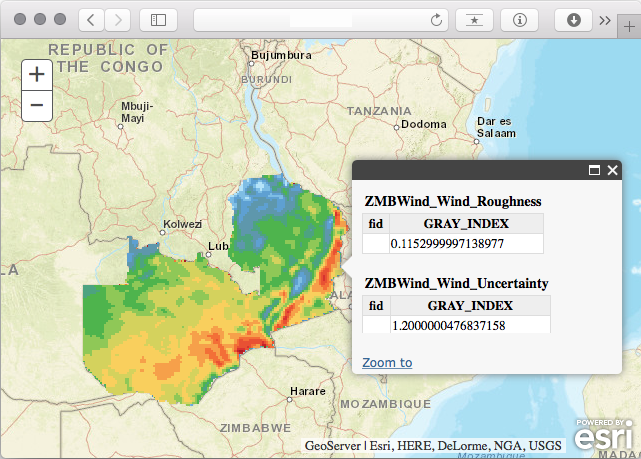Click the Bujumbura city label

pyautogui.click(x=281, y=55)
